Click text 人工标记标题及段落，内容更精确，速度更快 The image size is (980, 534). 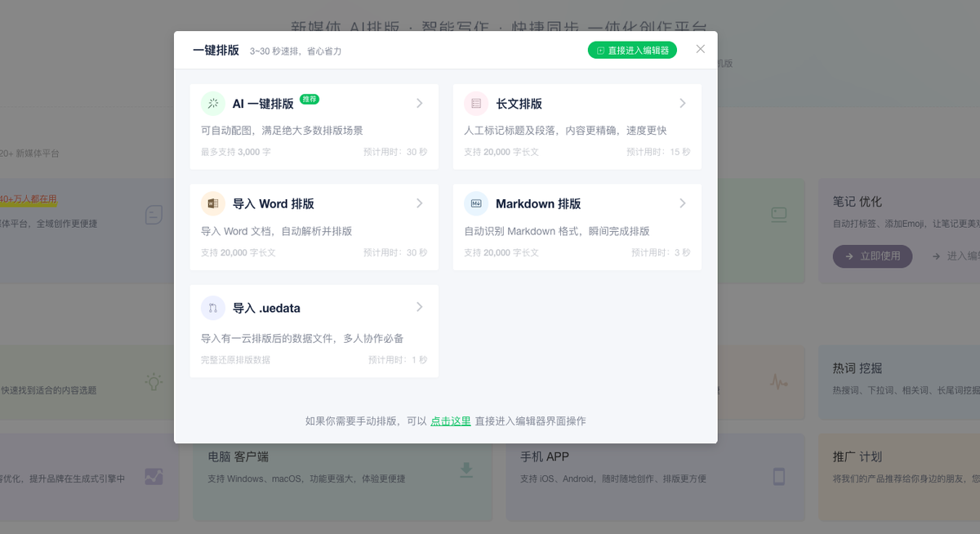click(565, 131)
